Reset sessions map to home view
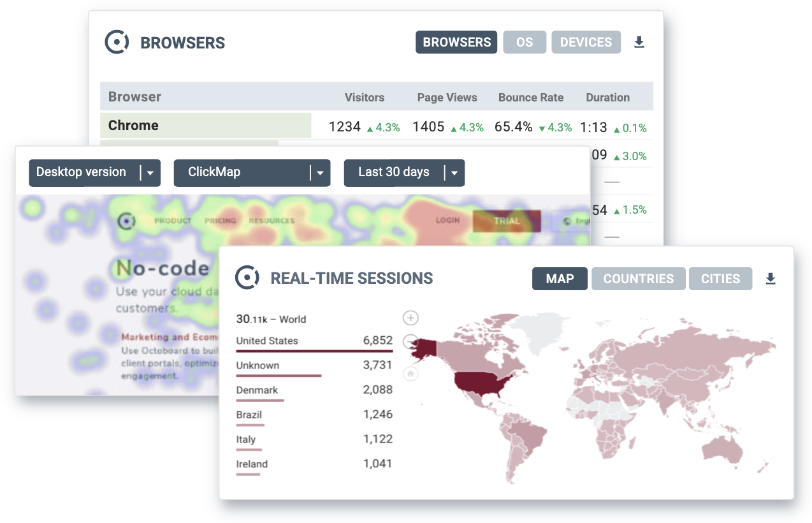812x523 pixels. [x=411, y=374]
